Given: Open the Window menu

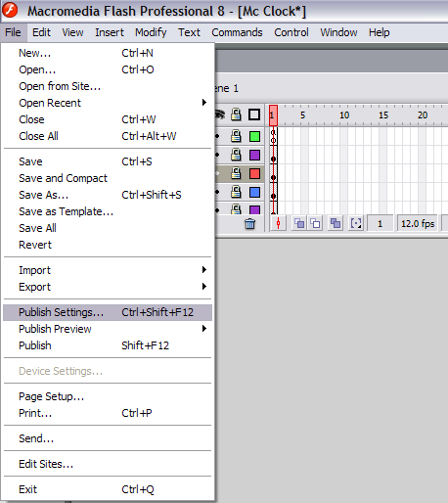Looking at the screenshot, I should click(x=338, y=32).
